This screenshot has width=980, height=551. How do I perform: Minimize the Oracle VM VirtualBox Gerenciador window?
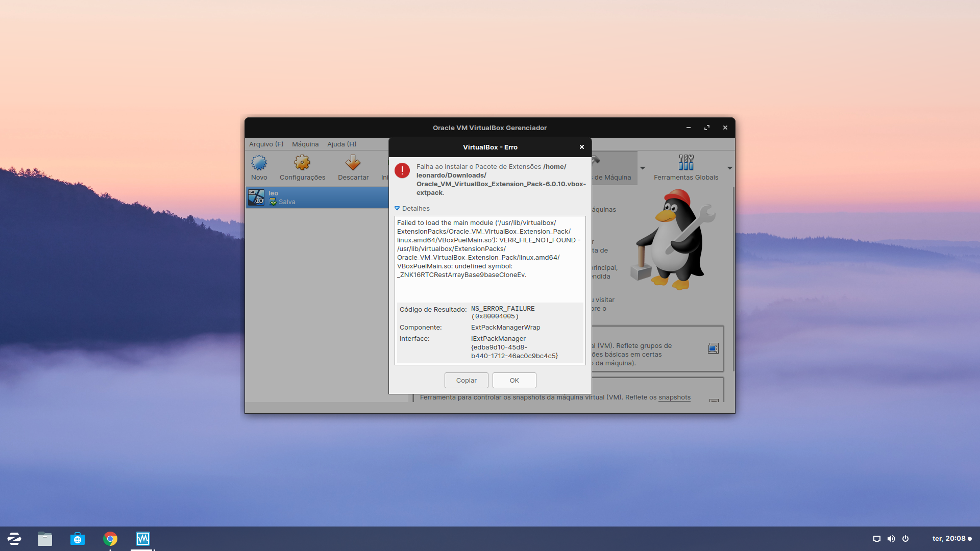(x=689, y=128)
